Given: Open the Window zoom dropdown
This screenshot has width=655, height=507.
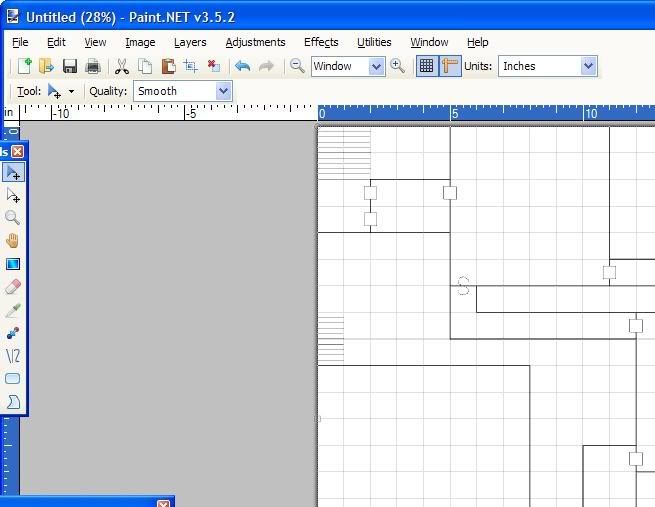Looking at the screenshot, I should [x=376, y=66].
